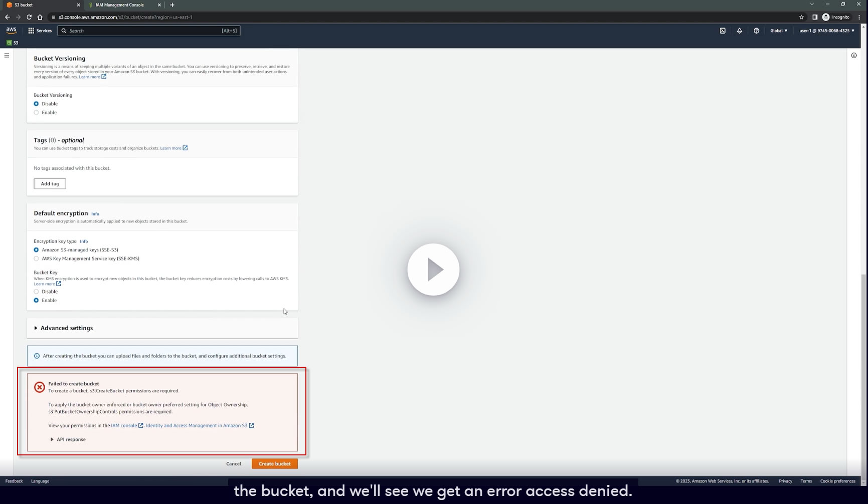Viewport: 868px width, 504px height.
Task: Go back in browser history
Action: click(x=7, y=17)
